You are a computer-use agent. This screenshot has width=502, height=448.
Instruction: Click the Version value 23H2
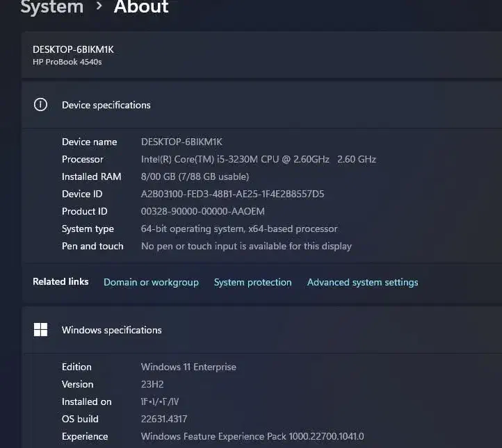tap(154, 384)
